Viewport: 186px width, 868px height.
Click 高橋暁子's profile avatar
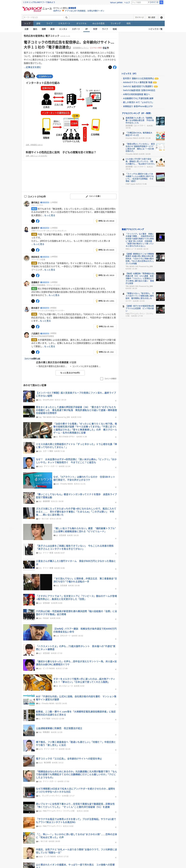[26, 283]
